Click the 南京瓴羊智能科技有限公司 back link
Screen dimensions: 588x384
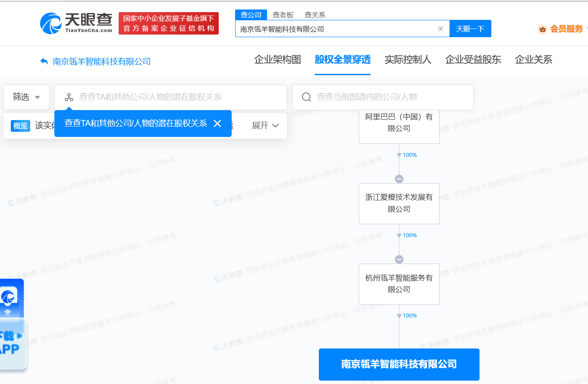coord(102,61)
